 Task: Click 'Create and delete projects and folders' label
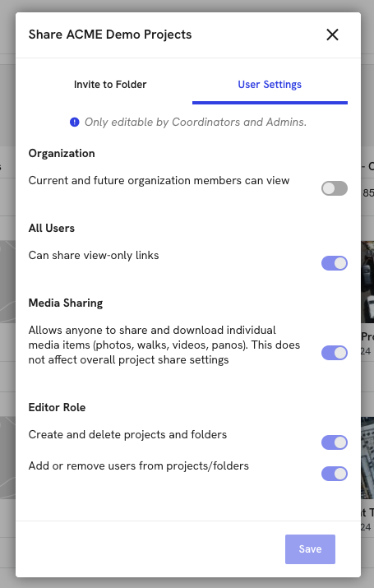tap(127, 434)
